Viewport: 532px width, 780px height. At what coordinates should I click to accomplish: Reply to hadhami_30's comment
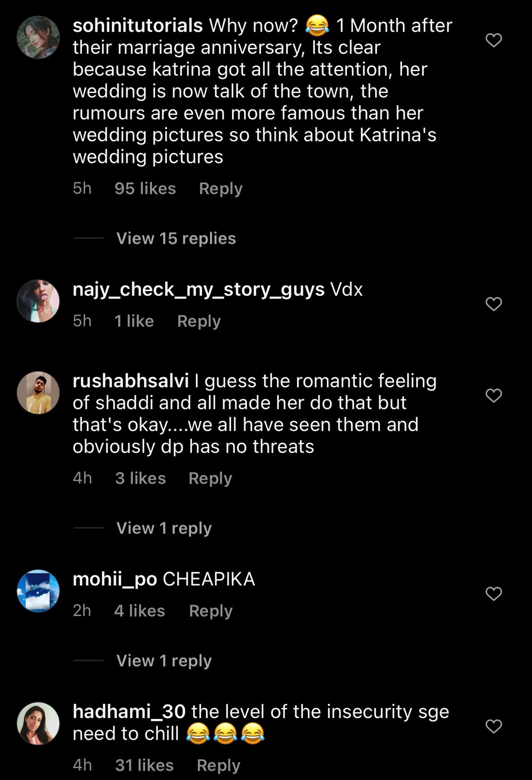coord(218,764)
